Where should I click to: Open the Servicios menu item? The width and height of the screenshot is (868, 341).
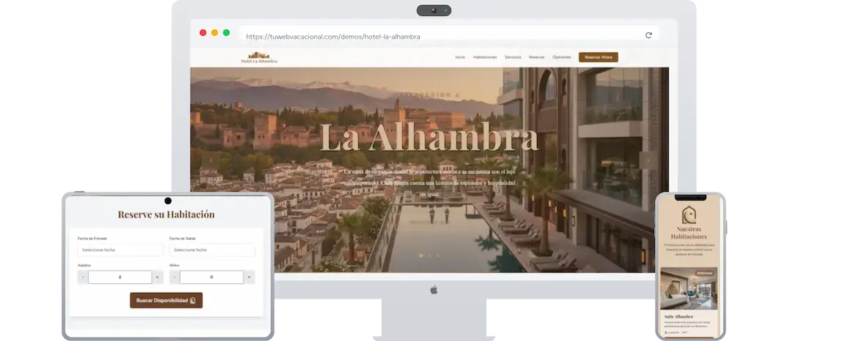[513, 57]
